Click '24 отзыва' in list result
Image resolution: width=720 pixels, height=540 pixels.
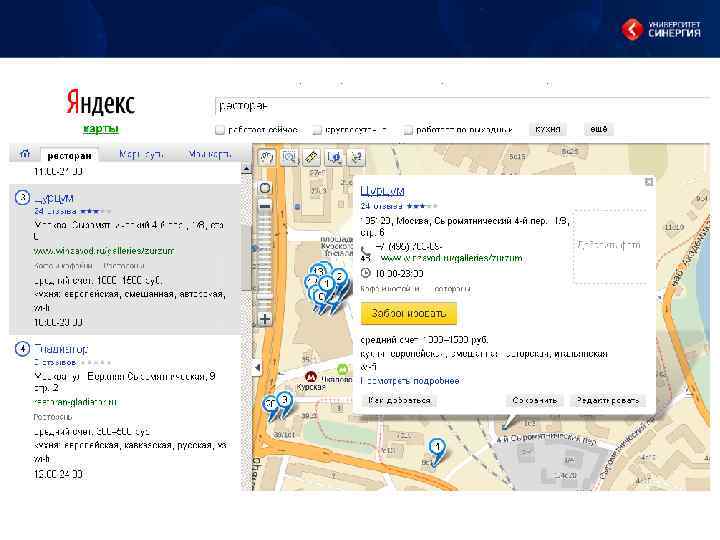coord(55,212)
